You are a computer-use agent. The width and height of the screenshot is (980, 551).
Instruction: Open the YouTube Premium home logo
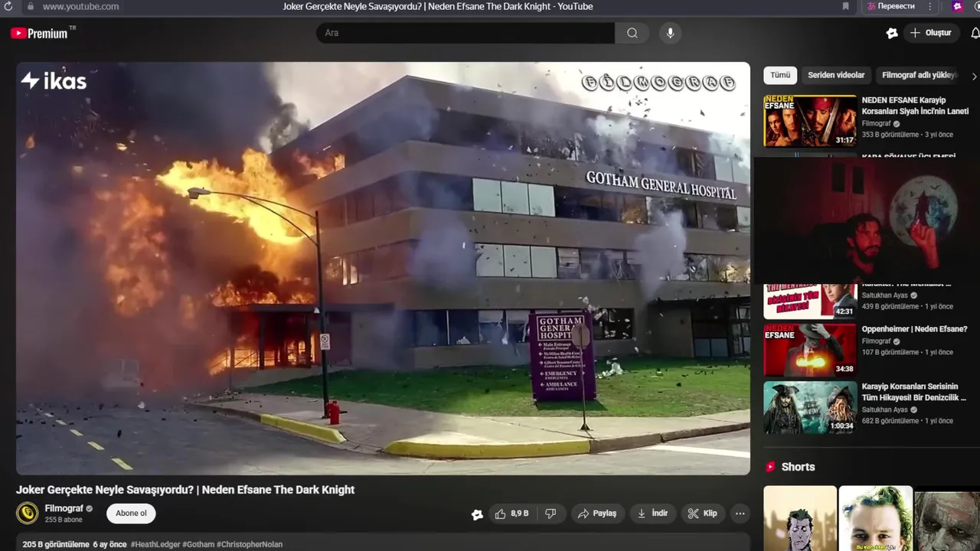click(x=39, y=33)
